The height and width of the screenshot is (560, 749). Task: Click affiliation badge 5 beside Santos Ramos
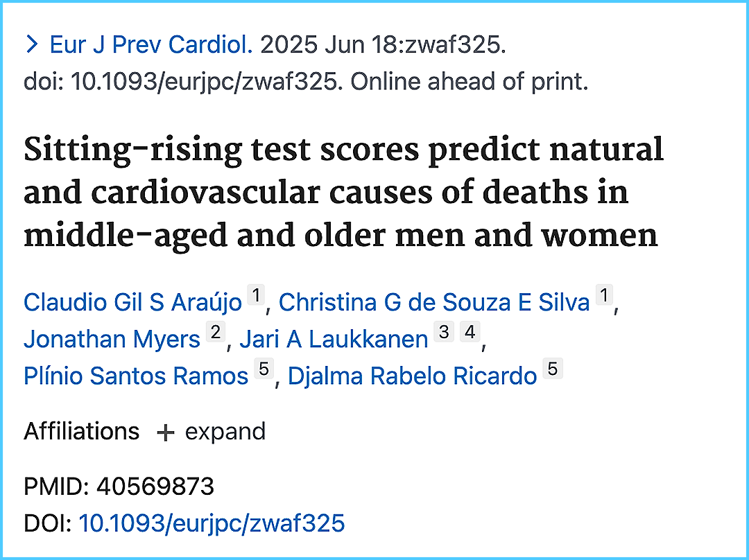(x=264, y=369)
